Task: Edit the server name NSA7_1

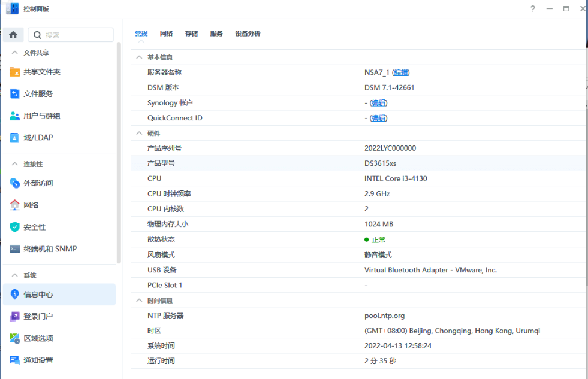Action: tap(401, 72)
